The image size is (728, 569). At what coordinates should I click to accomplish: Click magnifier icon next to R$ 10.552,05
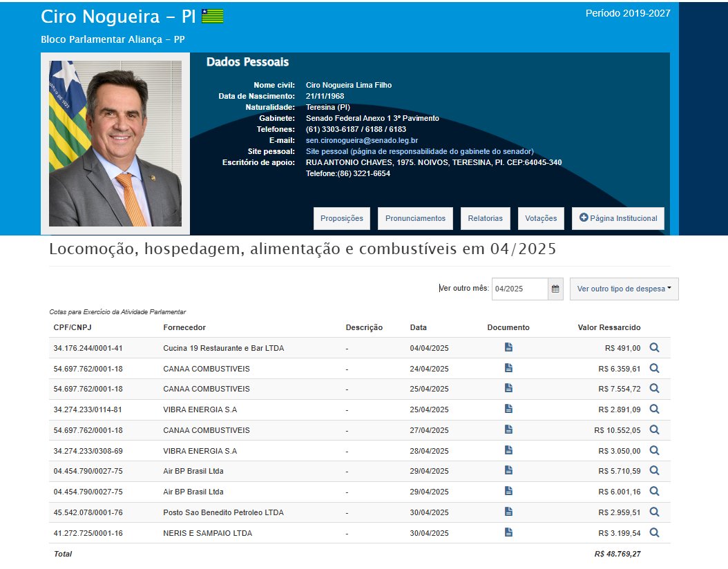(654, 430)
